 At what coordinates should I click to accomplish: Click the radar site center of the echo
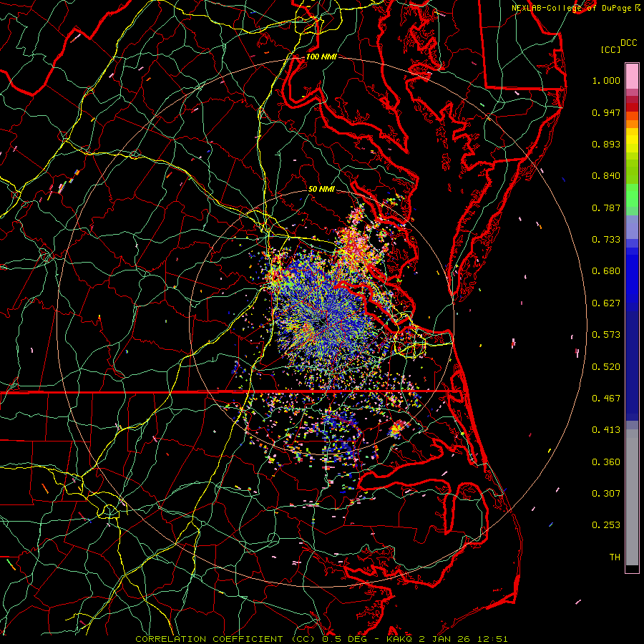pos(321,324)
